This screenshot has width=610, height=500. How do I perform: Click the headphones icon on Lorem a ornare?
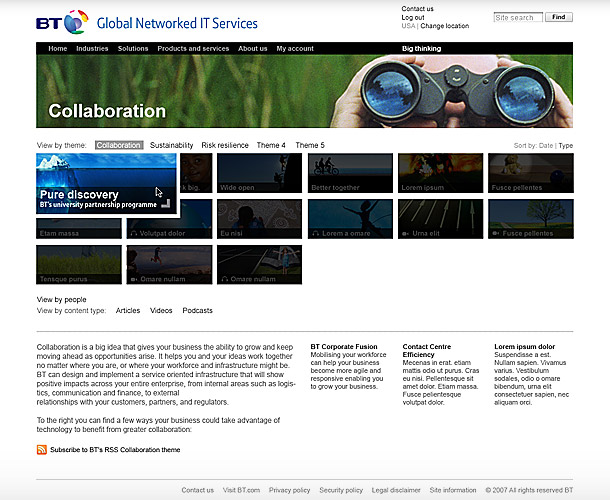[x=316, y=233]
